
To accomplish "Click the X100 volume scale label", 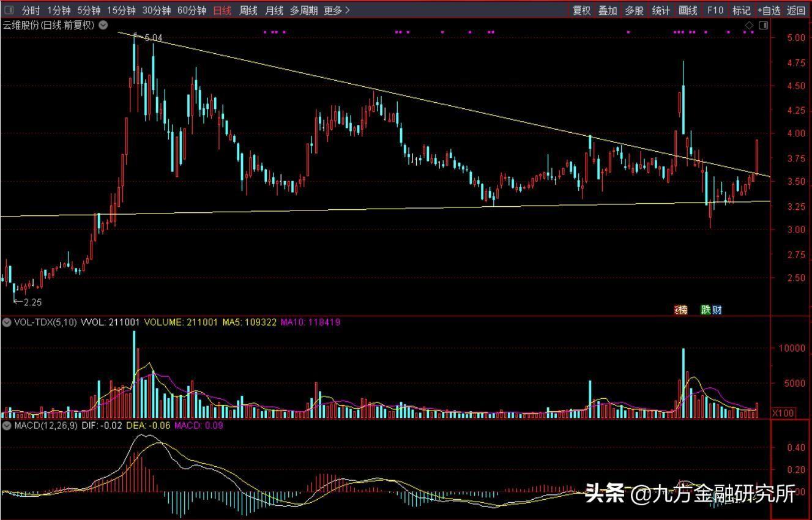I will [783, 413].
